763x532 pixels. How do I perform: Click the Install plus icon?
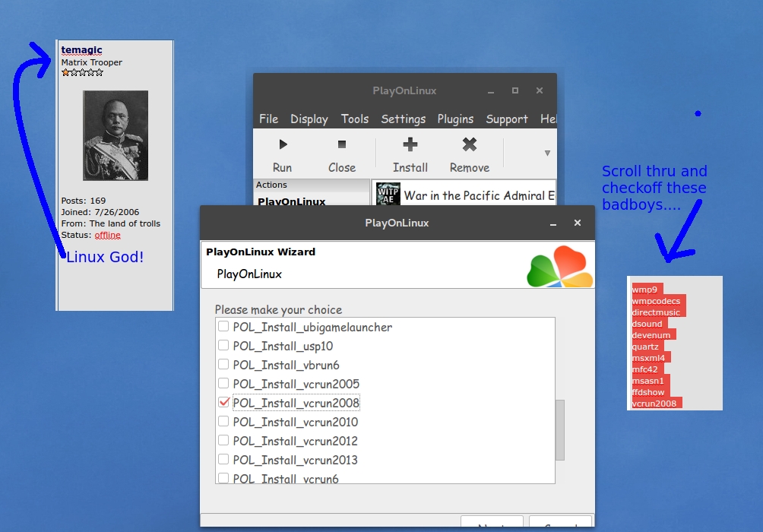tap(410, 144)
